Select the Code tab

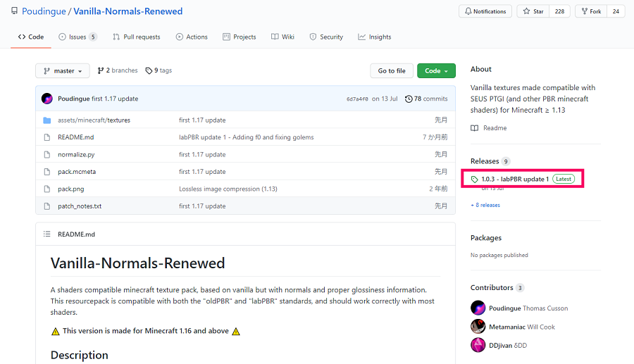(x=31, y=37)
